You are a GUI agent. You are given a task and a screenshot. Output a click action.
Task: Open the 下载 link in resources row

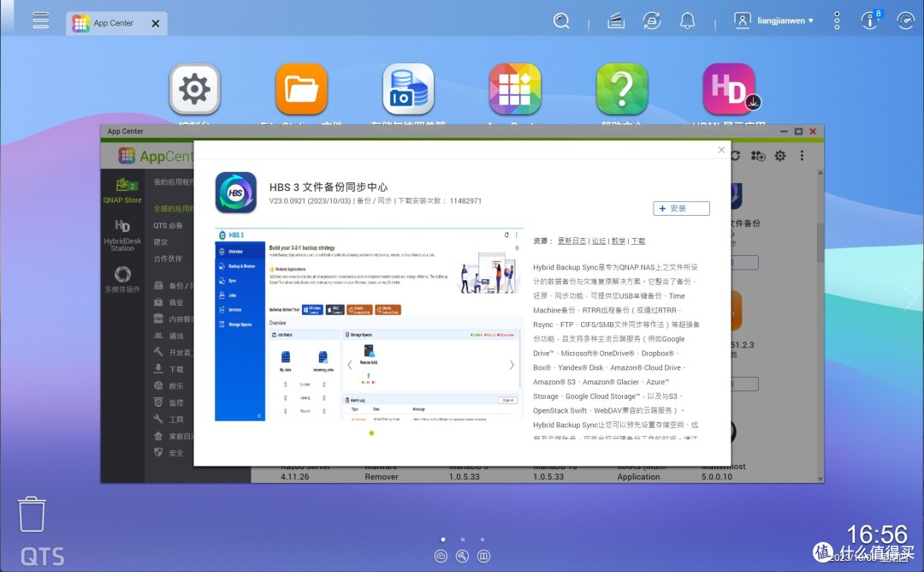pyautogui.click(x=638, y=241)
